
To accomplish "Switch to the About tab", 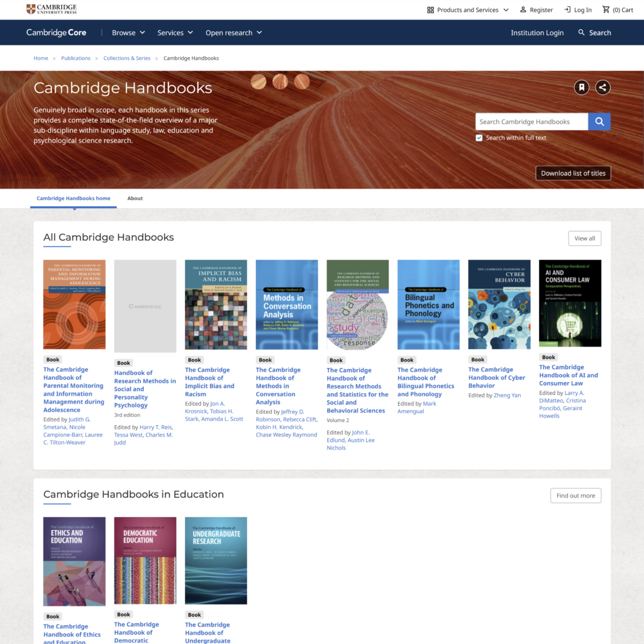I will point(135,198).
